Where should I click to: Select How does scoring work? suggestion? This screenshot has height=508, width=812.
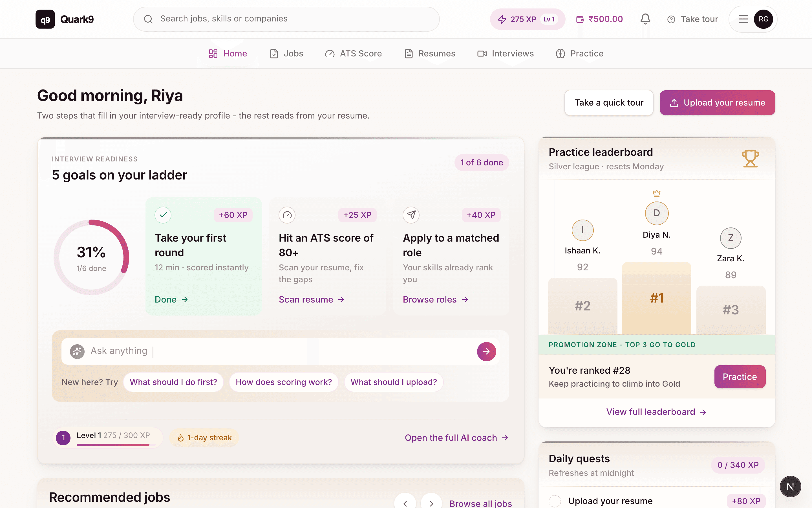[x=284, y=382]
